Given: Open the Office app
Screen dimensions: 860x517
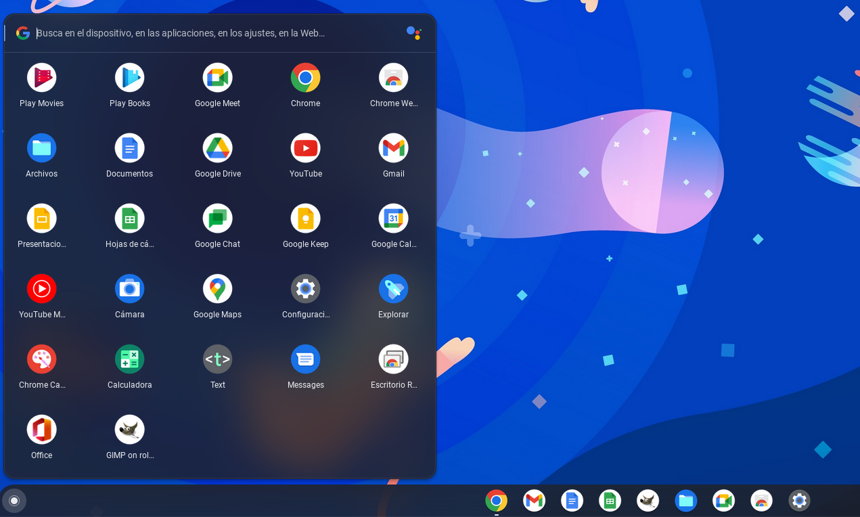Looking at the screenshot, I should pos(42,430).
